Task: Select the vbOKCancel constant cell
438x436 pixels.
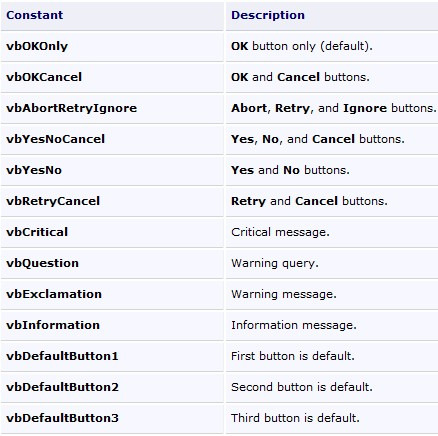Action: pyautogui.click(x=112, y=77)
